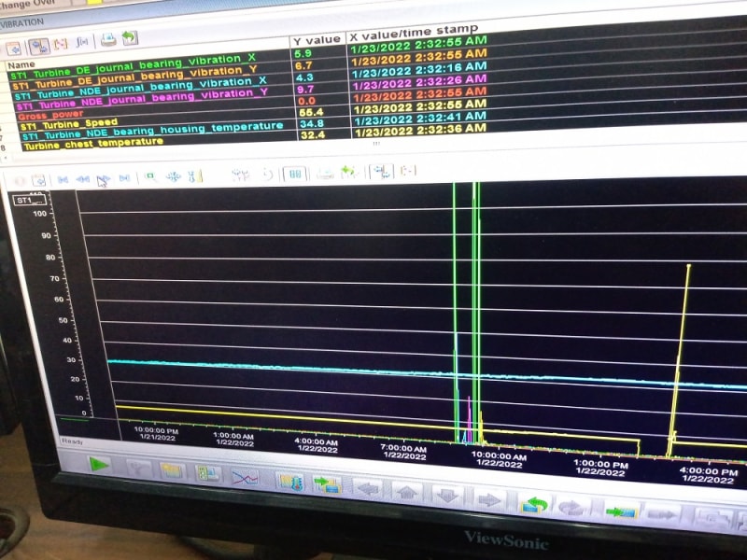The image size is (747, 560).
Task: Click the gray down arrow navigation button
Action: coord(447,497)
